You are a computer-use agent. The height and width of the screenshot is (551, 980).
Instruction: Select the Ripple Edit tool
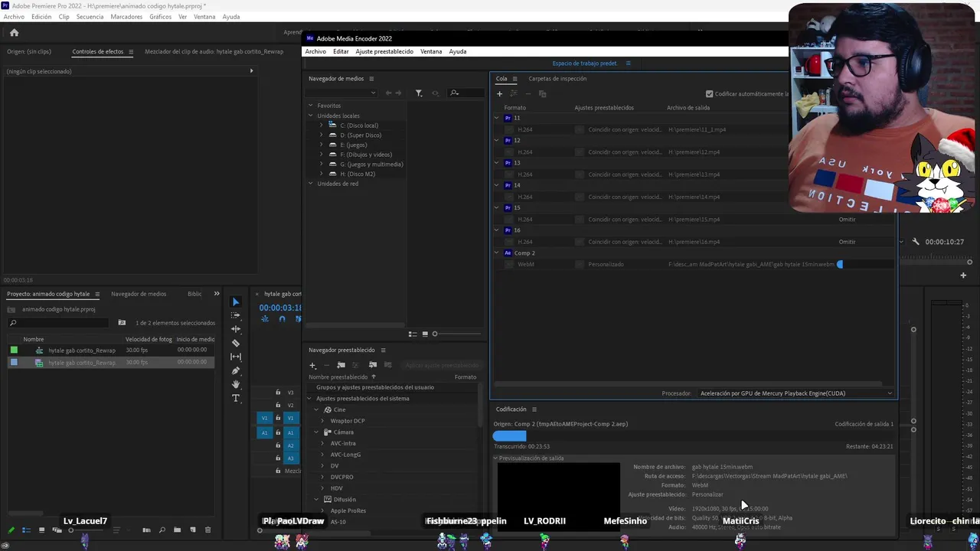(x=236, y=329)
